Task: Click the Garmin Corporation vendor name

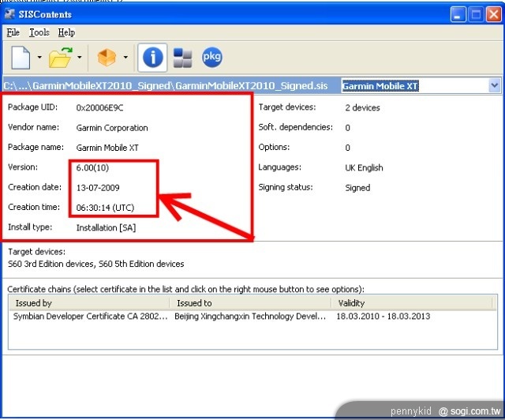Action: [x=112, y=128]
